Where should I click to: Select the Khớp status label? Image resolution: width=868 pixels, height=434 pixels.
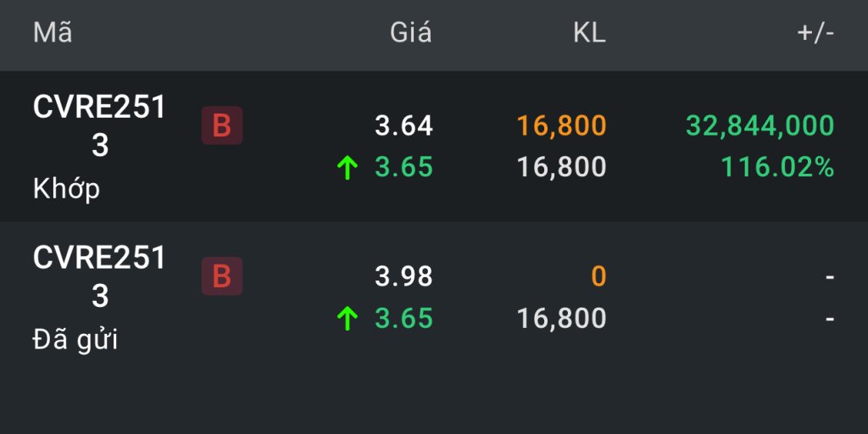coord(66,189)
